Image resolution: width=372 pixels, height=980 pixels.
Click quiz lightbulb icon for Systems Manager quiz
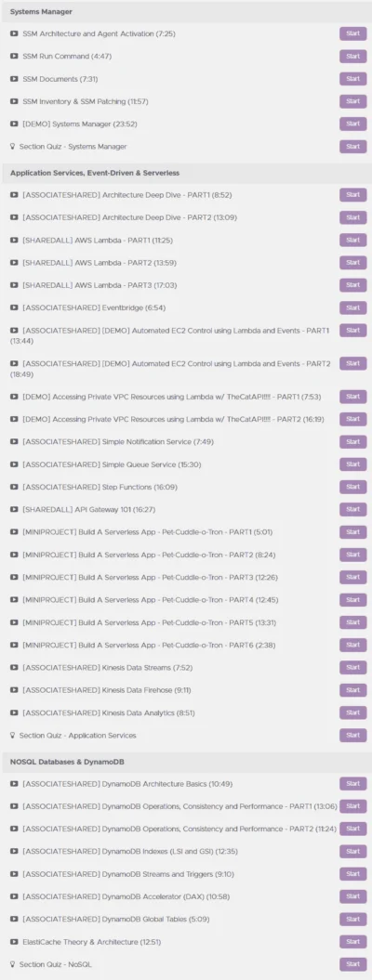tap(12, 146)
